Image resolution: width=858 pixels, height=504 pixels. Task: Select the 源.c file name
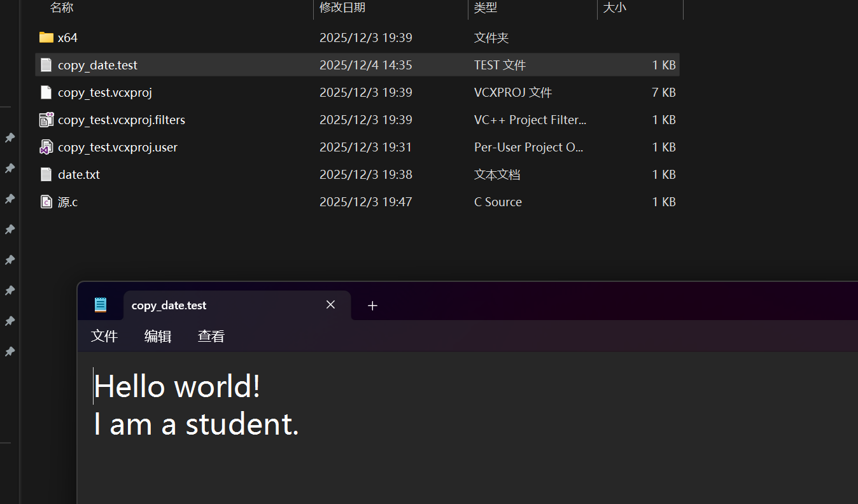[x=67, y=202]
